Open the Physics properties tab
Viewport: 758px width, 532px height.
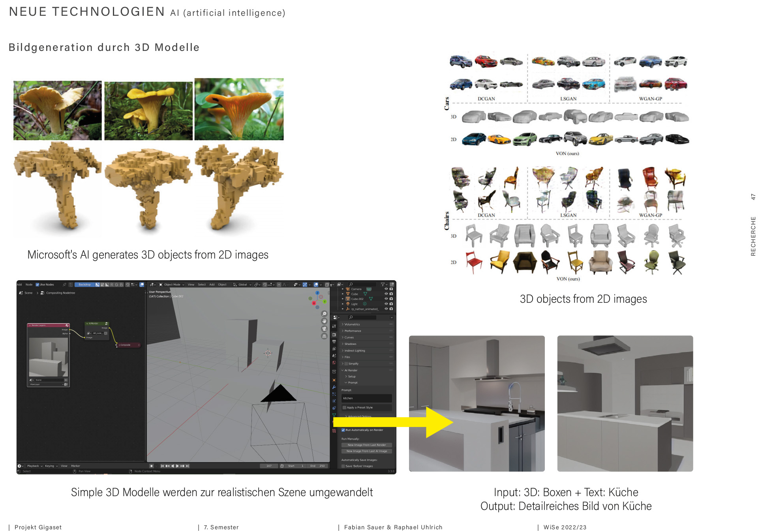334,401
